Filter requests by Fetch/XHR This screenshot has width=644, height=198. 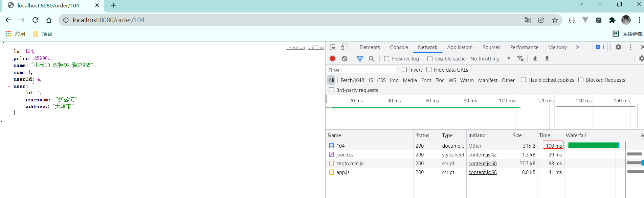click(x=352, y=80)
